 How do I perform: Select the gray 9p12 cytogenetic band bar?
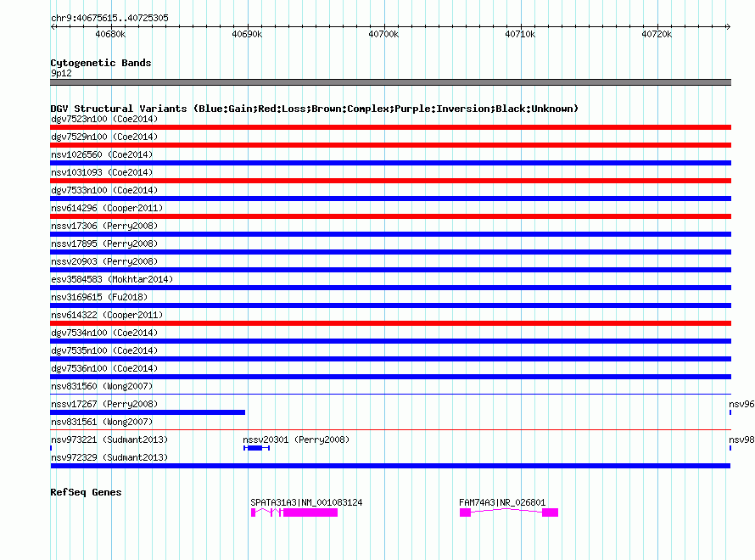390,82
